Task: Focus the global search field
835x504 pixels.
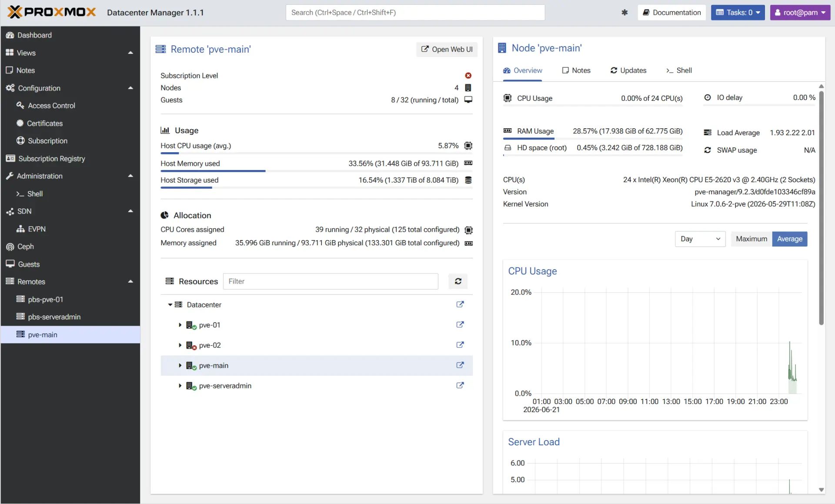Action: [x=415, y=13]
